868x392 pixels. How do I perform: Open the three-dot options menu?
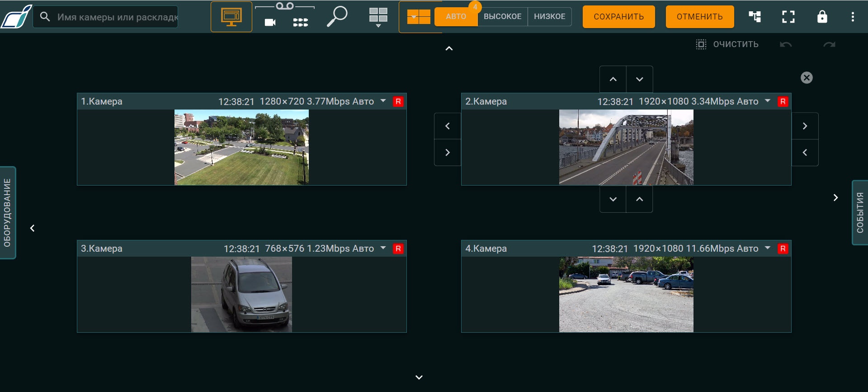click(x=853, y=17)
